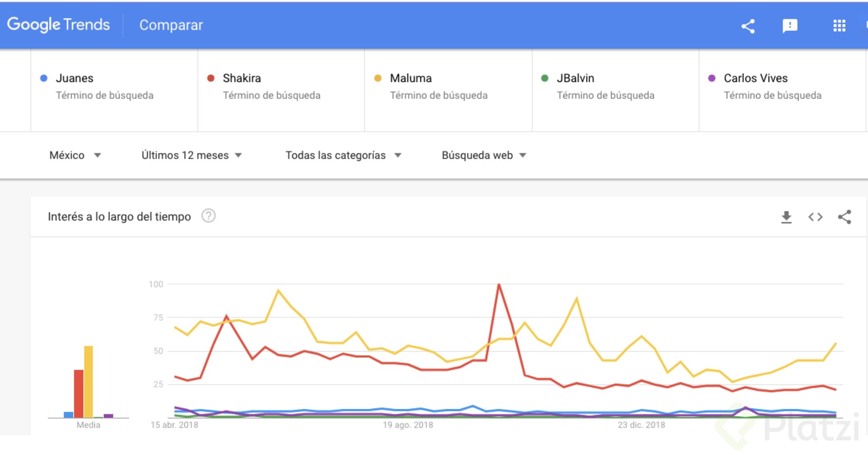Click the Shakira peak at 100 on the chart
868x455 pixels.
click(x=499, y=284)
